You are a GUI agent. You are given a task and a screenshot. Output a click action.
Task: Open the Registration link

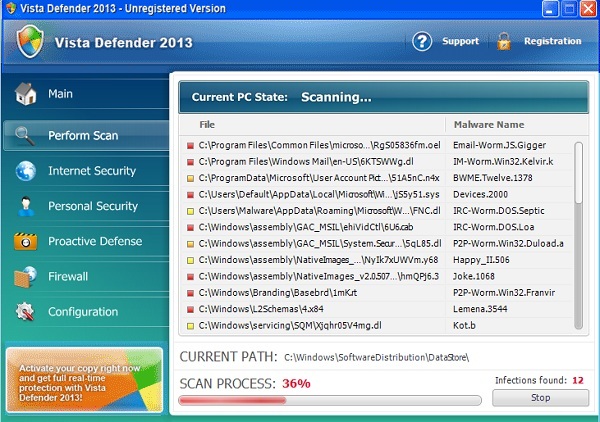pyautogui.click(x=553, y=41)
